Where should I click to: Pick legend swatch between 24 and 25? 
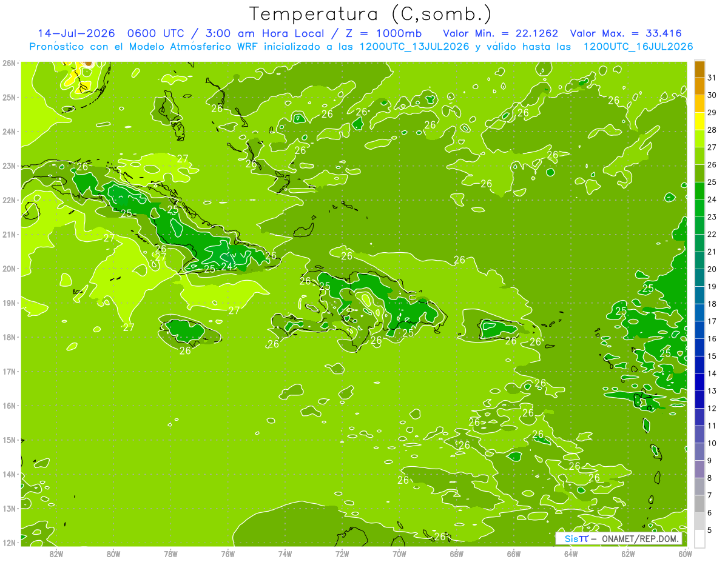coord(699,190)
